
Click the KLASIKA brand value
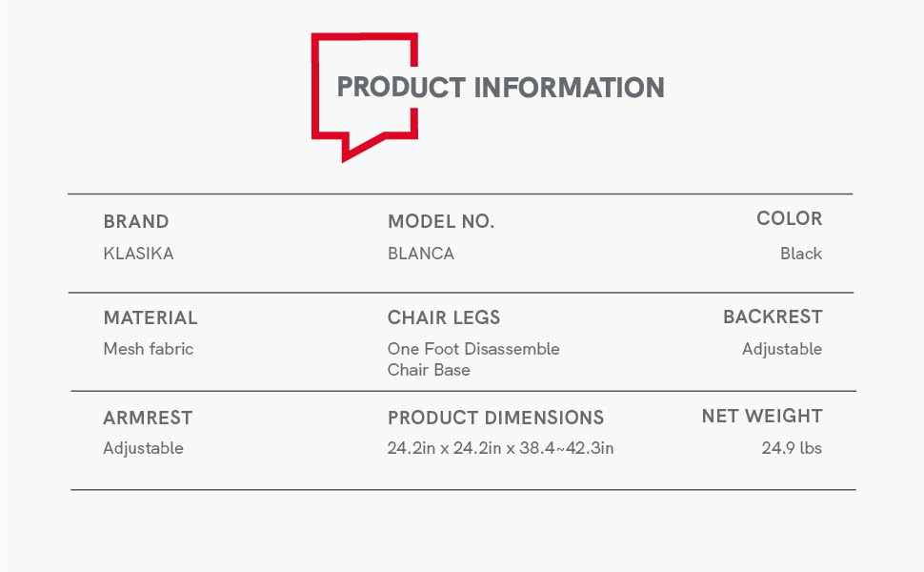[x=138, y=254]
